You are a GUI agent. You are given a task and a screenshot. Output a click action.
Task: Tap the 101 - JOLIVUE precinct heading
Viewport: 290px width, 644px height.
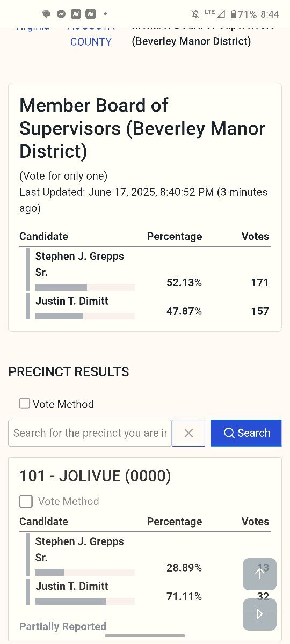pyautogui.click(x=95, y=475)
